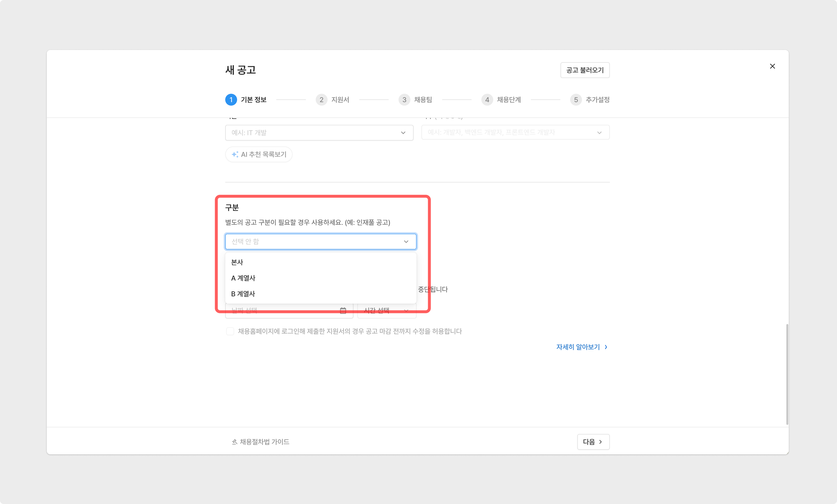Click the 공고 불러오기 button
This screenshot has width=837, height=504.
point(585,70)
